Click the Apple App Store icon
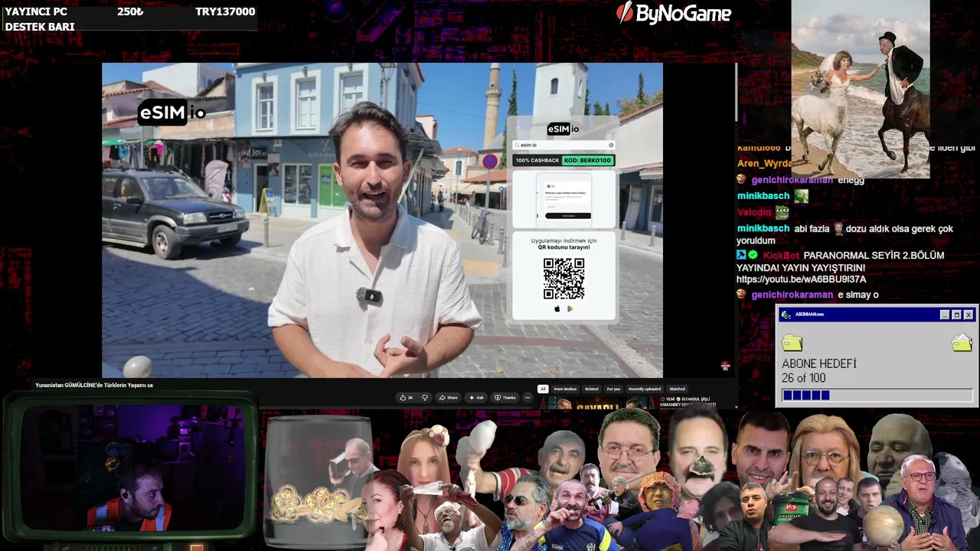Image resolution: width=980 pixels, height=551 pixels. coord(557,309)
